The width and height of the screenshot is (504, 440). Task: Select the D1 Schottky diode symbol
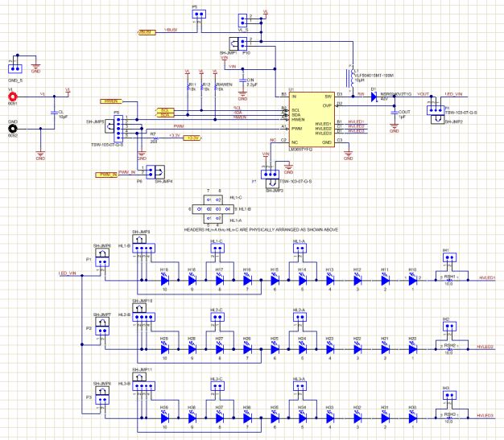[x=374, y=97]
